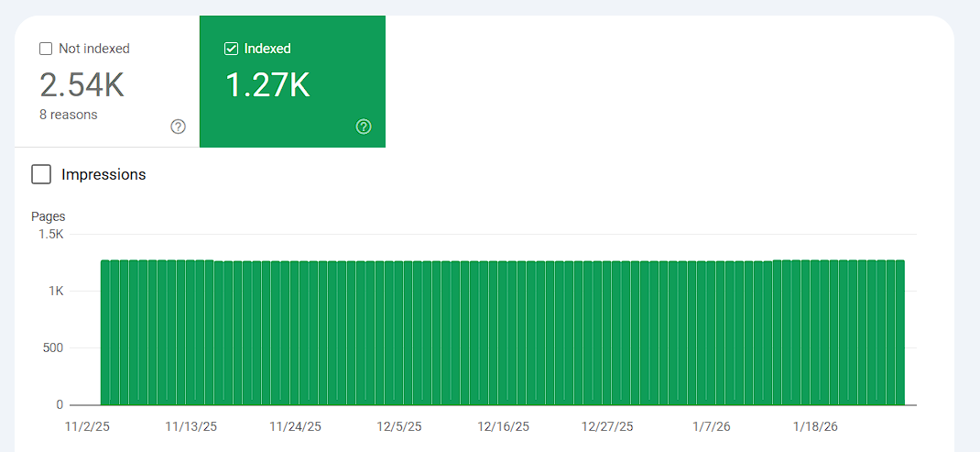Click the 1.5K y-axis label
This screenshot has height=452, width=980.
click(50, 235)
